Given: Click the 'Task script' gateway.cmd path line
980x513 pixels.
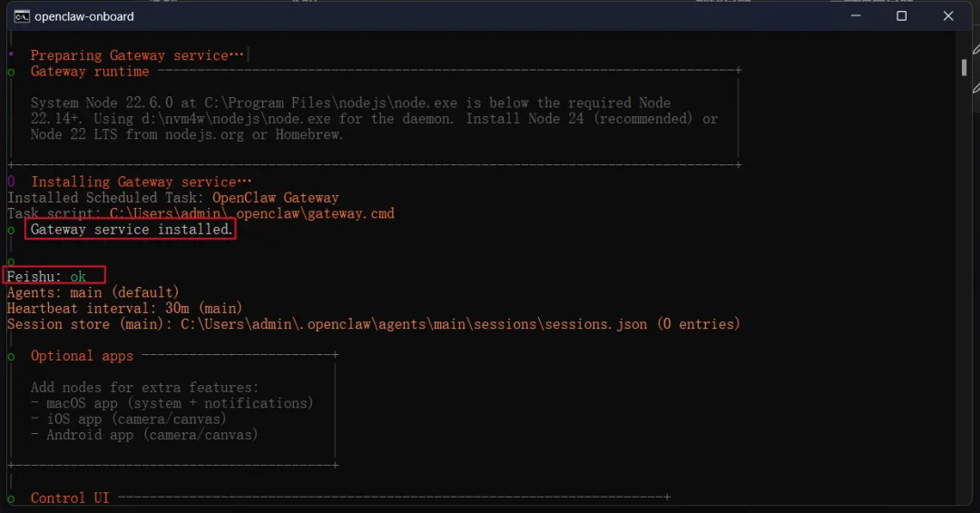Looking at the screenshot, I should pos(201,214).
